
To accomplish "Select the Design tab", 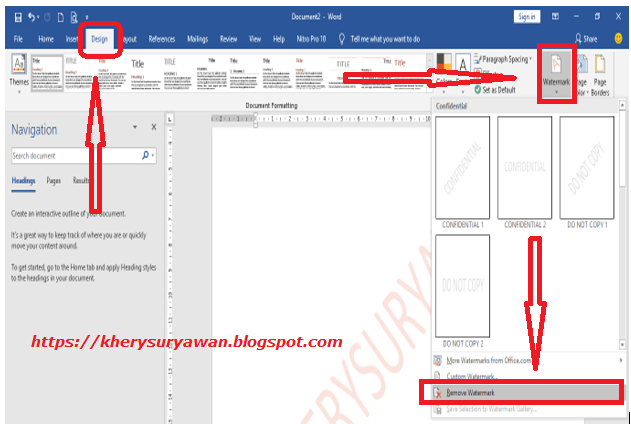I will [99, 39].
